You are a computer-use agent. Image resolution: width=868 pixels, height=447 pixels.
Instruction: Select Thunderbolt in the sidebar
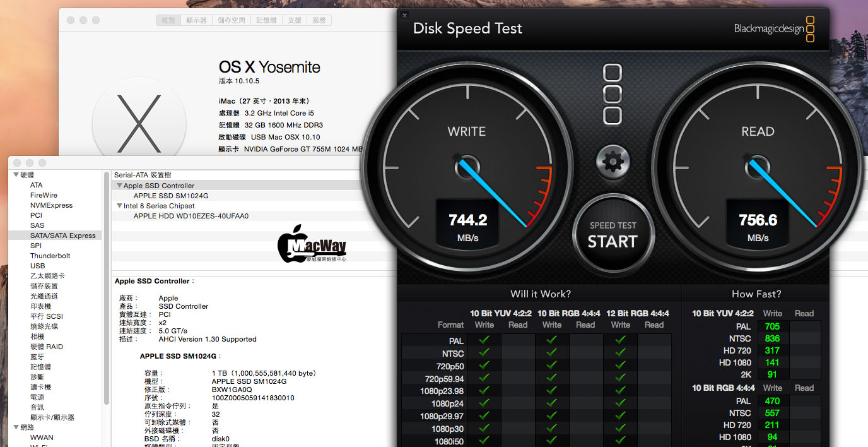pos(50,256)
